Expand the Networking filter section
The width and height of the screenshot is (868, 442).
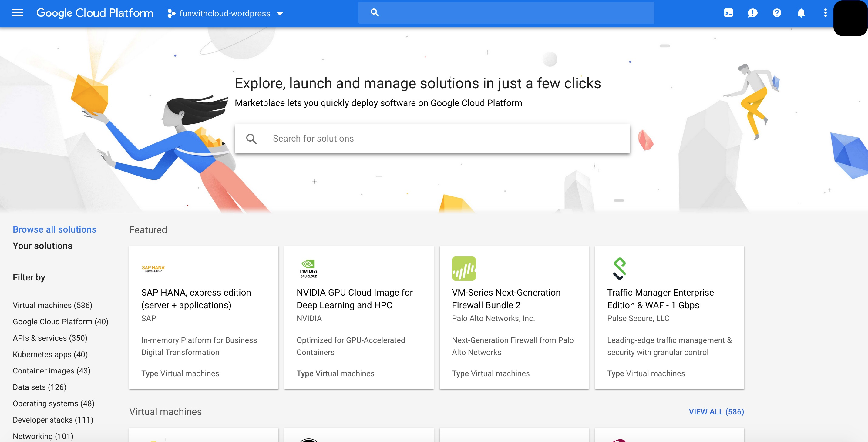click(x=43, y=436)
